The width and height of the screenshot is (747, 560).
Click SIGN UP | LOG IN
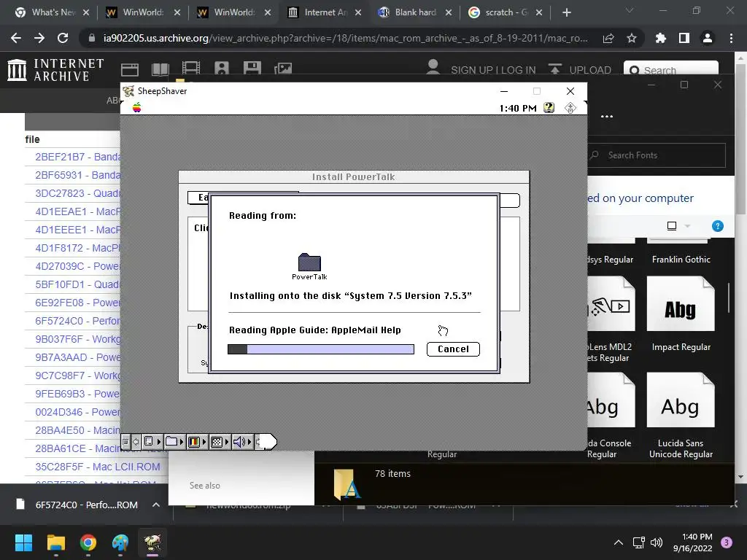tap(493, 70)
